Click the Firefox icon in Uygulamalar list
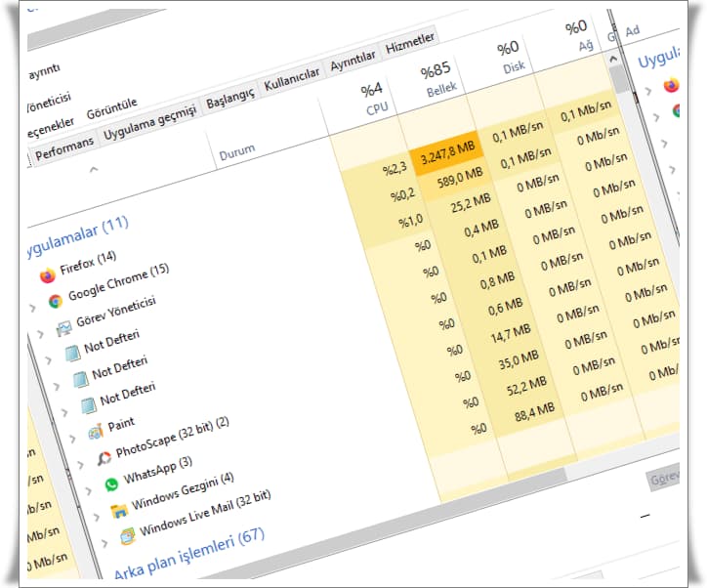The height and width of the screenshot is (588, 707). (47, 275)
